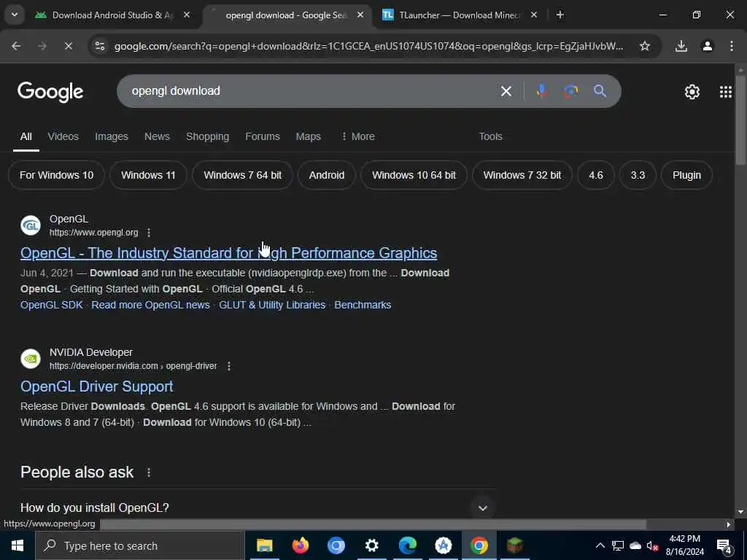
Task: Open File Explorer from taskbar
Action: (264, 545)
